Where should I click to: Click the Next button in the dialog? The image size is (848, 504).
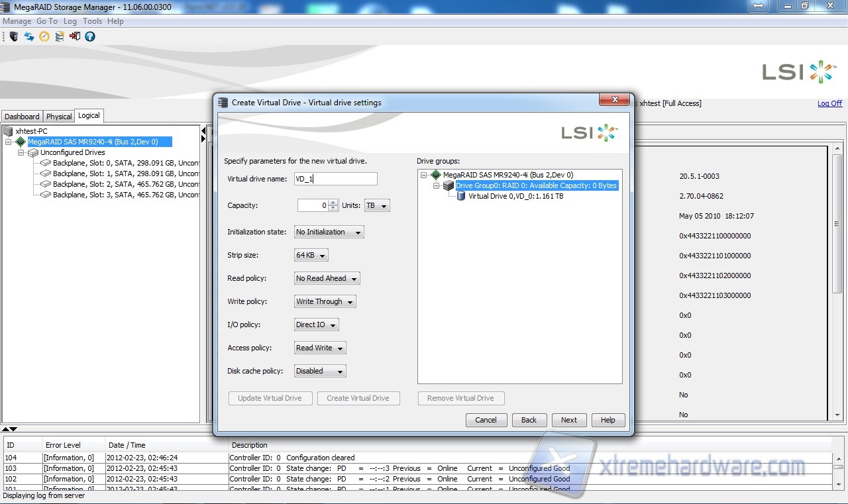568,420
